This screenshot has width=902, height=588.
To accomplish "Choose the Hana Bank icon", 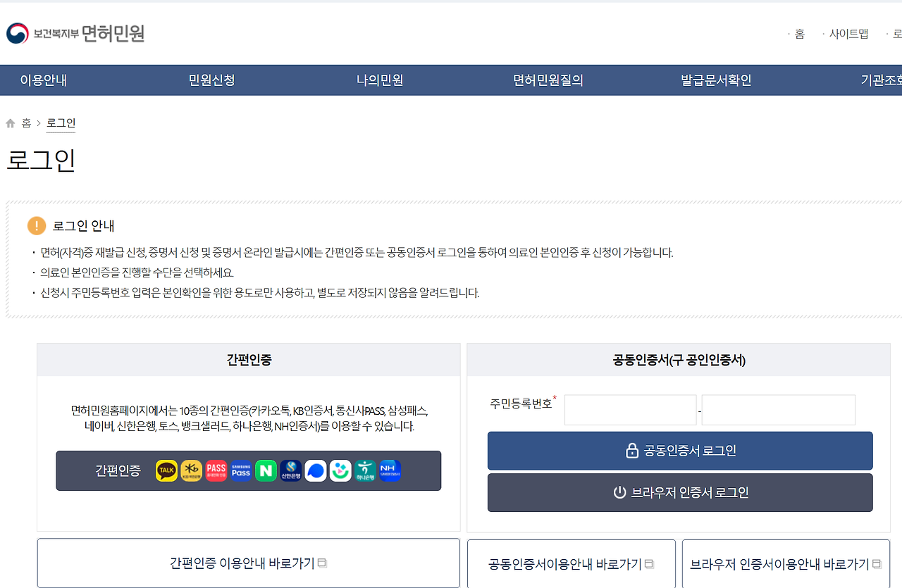I will pos(365,470).
